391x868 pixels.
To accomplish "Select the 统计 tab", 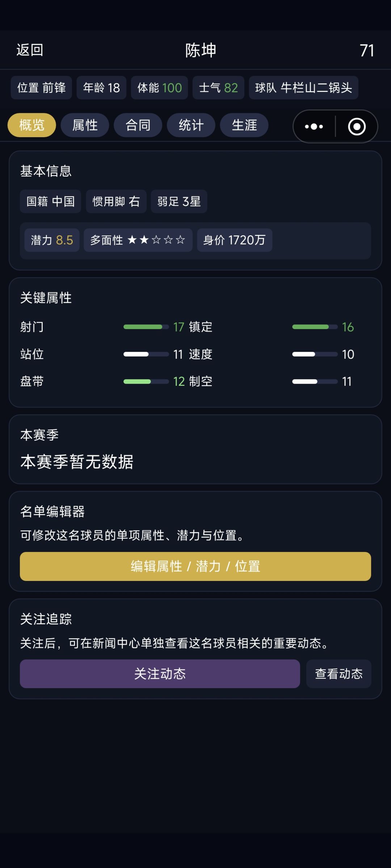I will point(191,125).
